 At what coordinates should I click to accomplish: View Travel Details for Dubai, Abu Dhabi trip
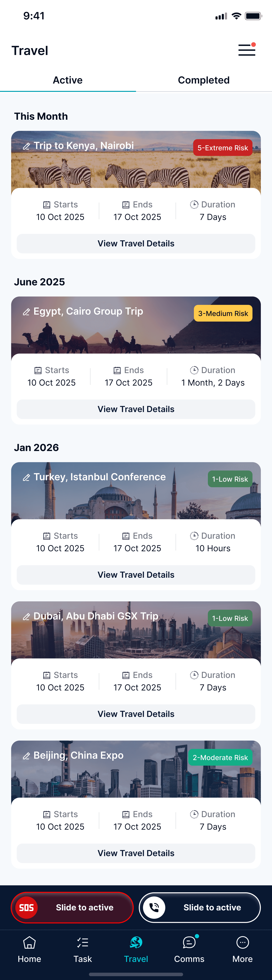point(136,714)
